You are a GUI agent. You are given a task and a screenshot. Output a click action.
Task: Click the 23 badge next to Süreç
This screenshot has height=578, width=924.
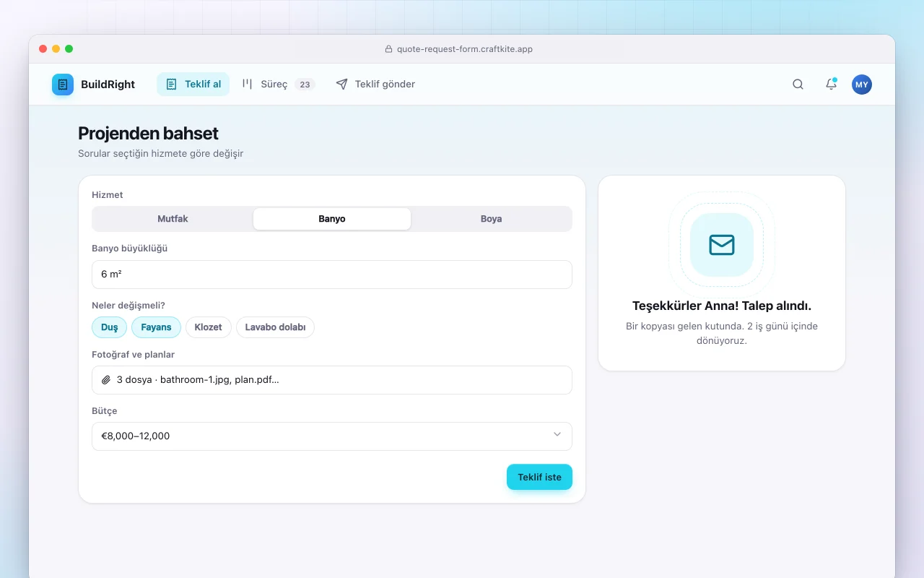point(305,85)
